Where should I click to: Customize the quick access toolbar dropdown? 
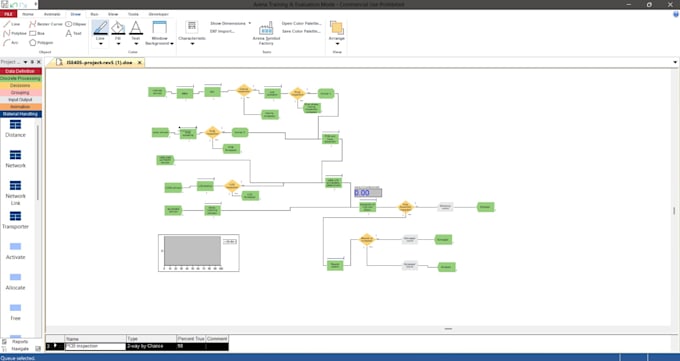(36, 4)
